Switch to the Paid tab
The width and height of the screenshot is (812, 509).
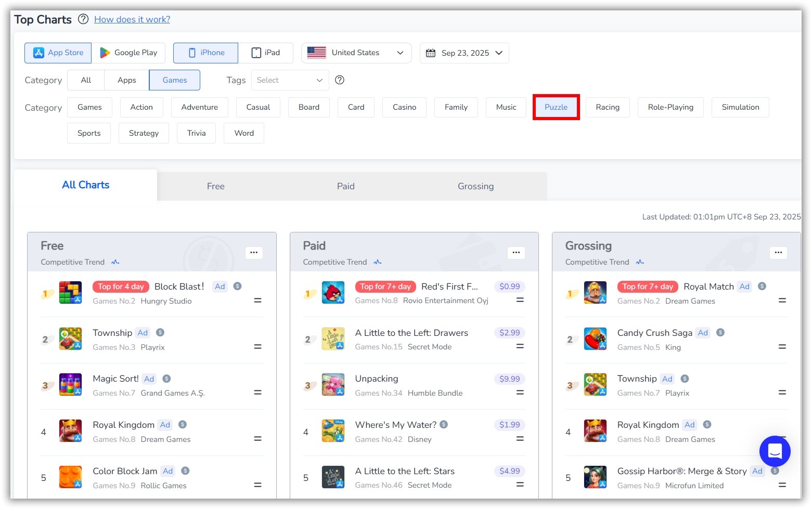coord(346,186)
